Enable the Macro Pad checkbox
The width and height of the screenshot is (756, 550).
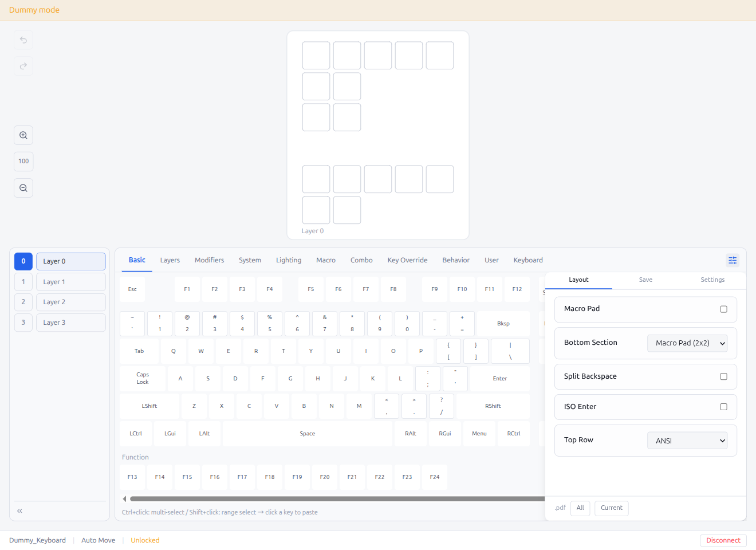[x=723, y=309]
